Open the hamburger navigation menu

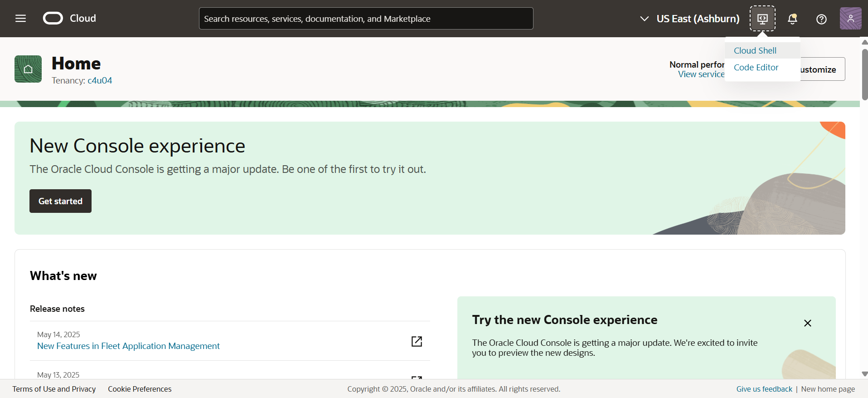point(20,19)
